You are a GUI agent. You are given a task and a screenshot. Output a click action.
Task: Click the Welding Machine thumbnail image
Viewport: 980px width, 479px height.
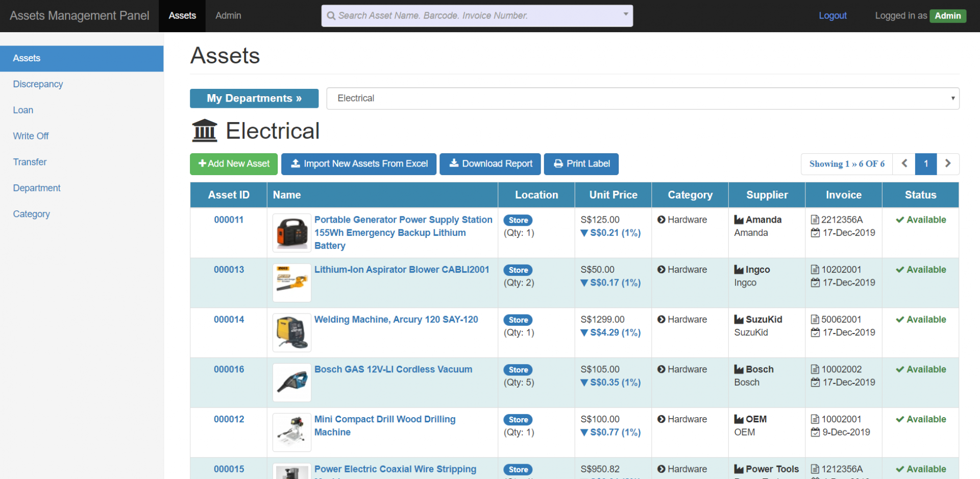click(291, 332)
